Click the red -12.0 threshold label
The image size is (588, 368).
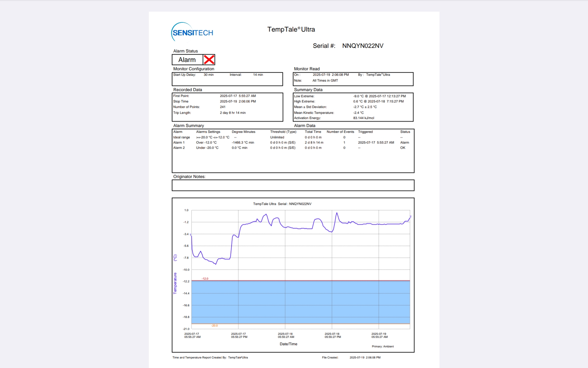click(x=205, y=279)
